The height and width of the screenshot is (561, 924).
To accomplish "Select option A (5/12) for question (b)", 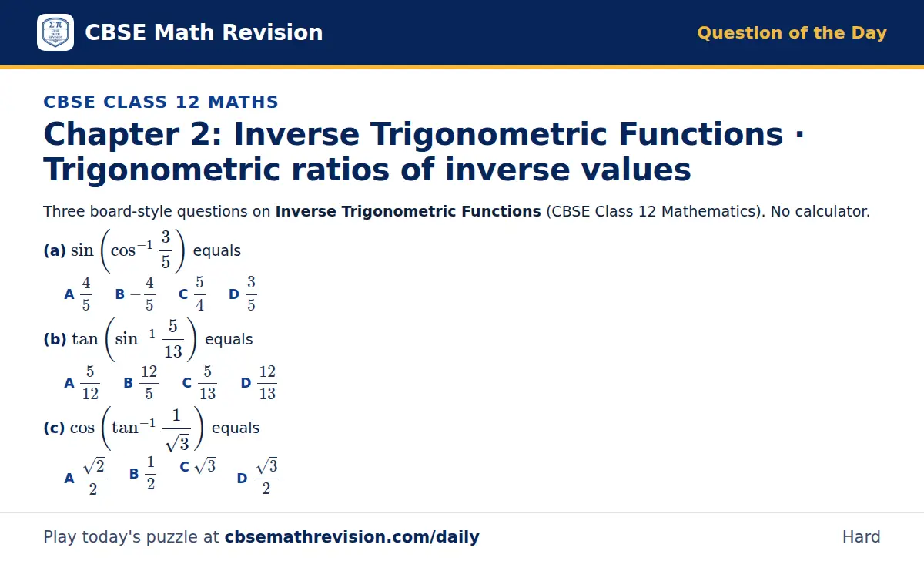I will pyautogui.click(x=82, y=382).
